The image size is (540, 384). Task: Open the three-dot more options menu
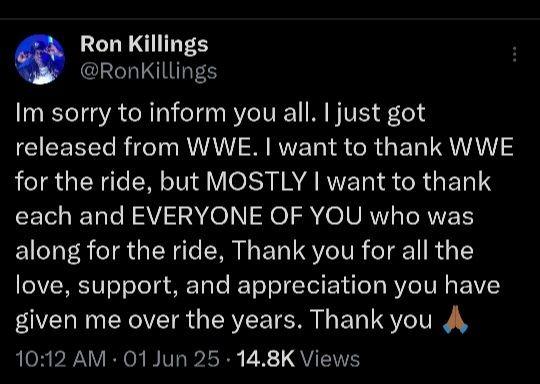(515, 54)
